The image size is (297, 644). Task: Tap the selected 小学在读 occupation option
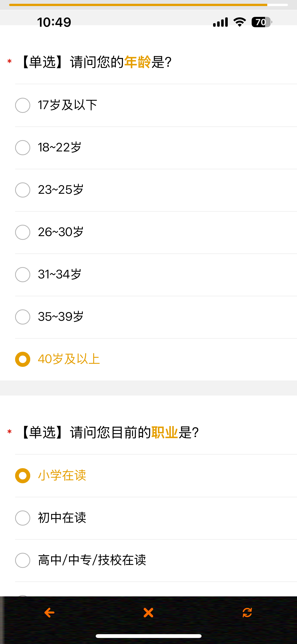coord(156,476)
